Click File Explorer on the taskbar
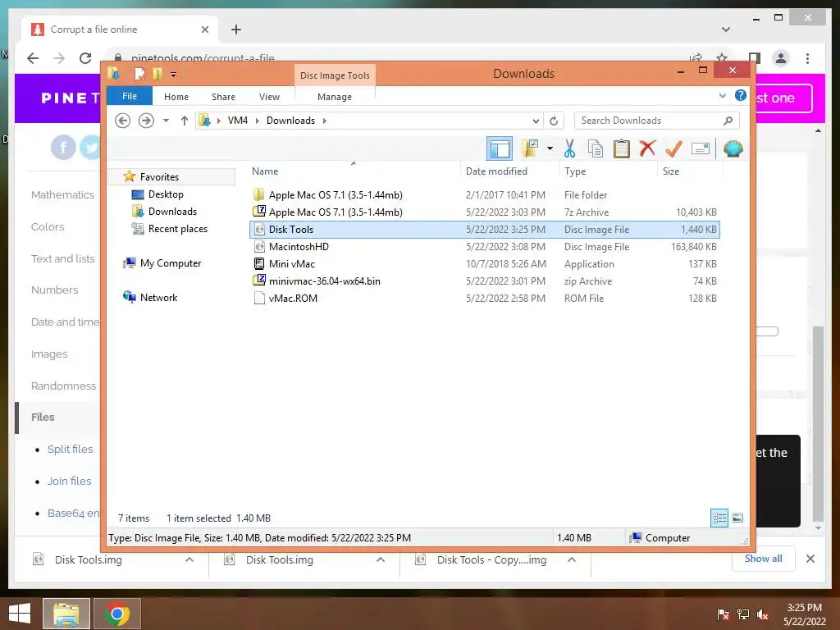This screenshot has height=630, width=840. pyautogui.click(x=66, y=614)
